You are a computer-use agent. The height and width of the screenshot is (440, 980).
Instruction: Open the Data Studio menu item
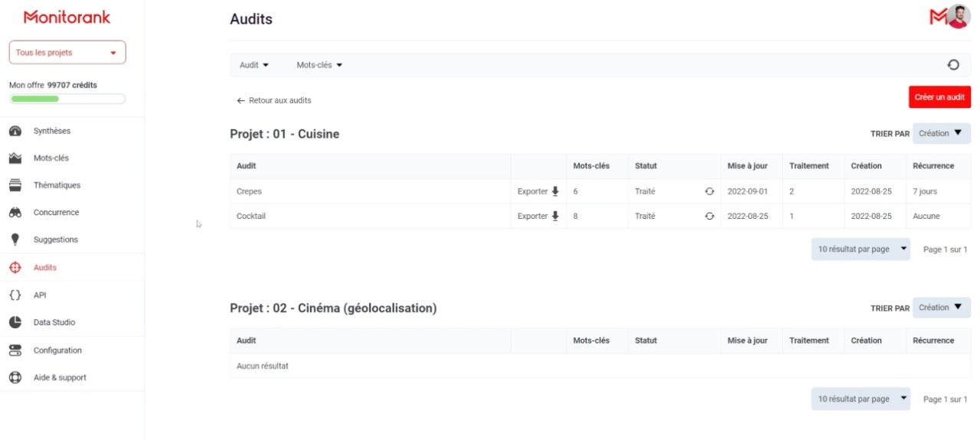pyautogui.click(x=54, y=322)
